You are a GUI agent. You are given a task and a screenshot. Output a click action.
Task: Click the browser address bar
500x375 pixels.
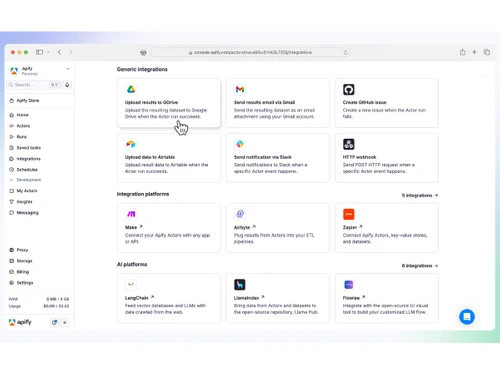click(x=250, y=52)
